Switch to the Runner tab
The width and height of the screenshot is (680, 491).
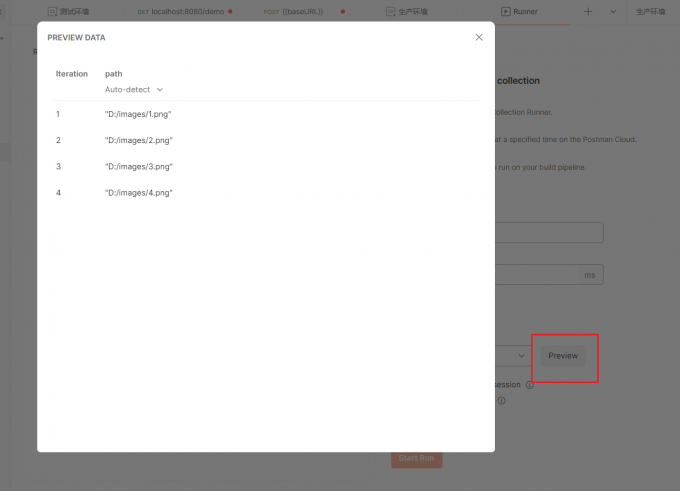pos(519,12)
